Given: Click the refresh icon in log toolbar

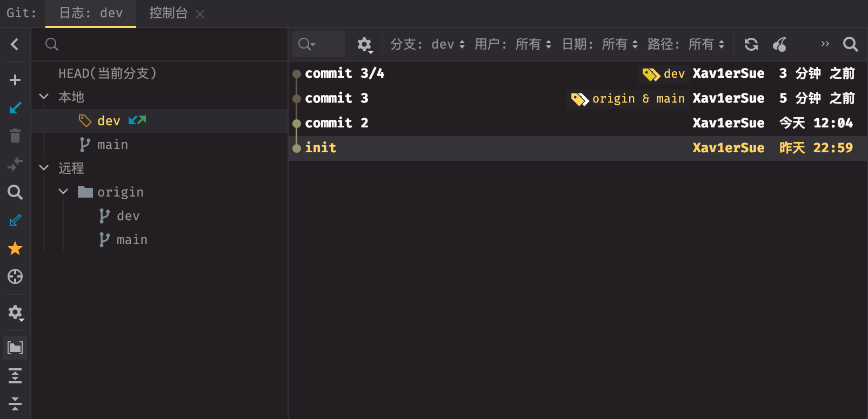Looking at the screenshot, I should (x=751, y=44).
